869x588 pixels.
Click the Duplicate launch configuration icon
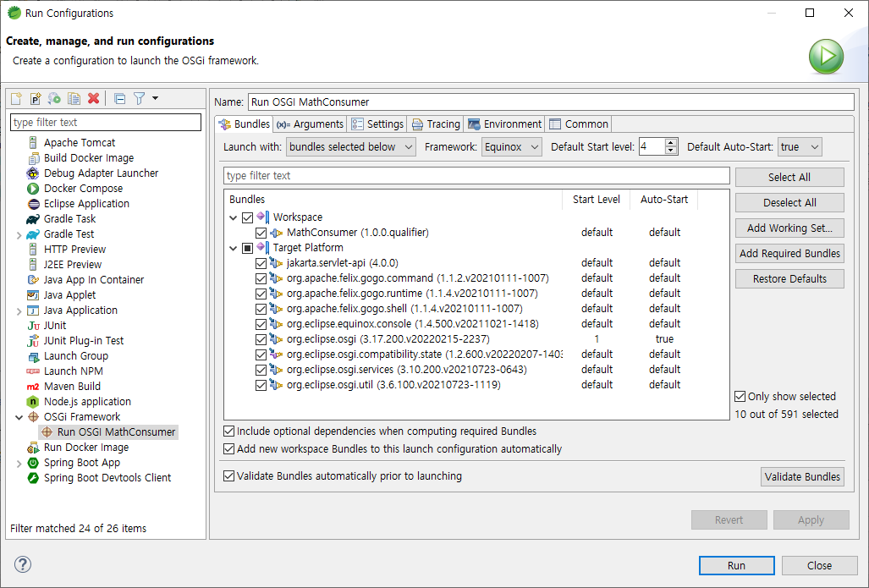[74, 99]
